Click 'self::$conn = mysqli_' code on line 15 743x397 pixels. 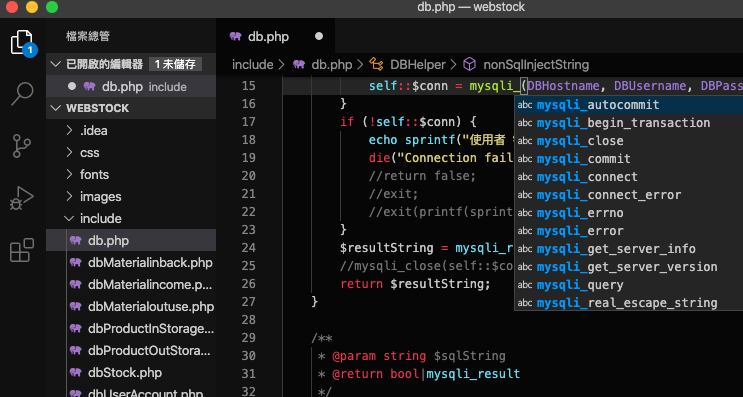coord(444,86)
